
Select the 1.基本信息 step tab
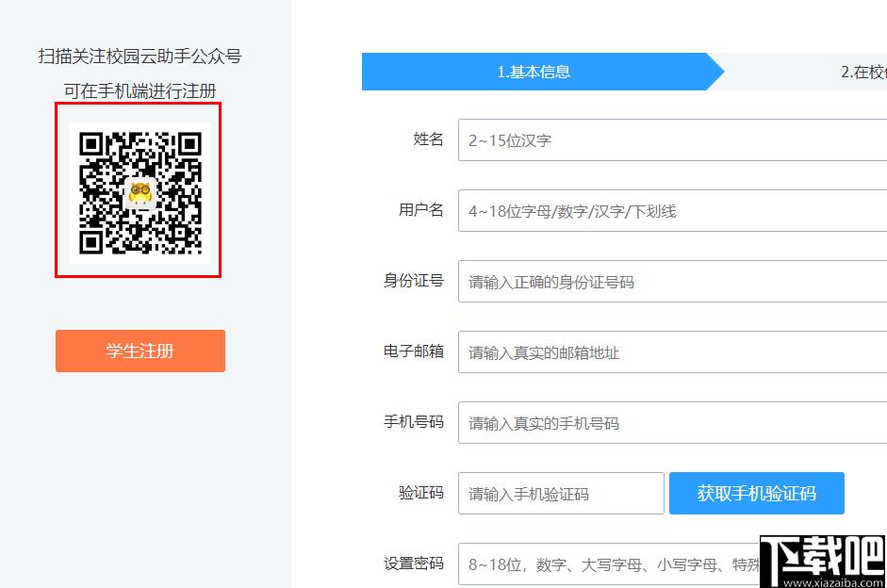click(534, 72)
